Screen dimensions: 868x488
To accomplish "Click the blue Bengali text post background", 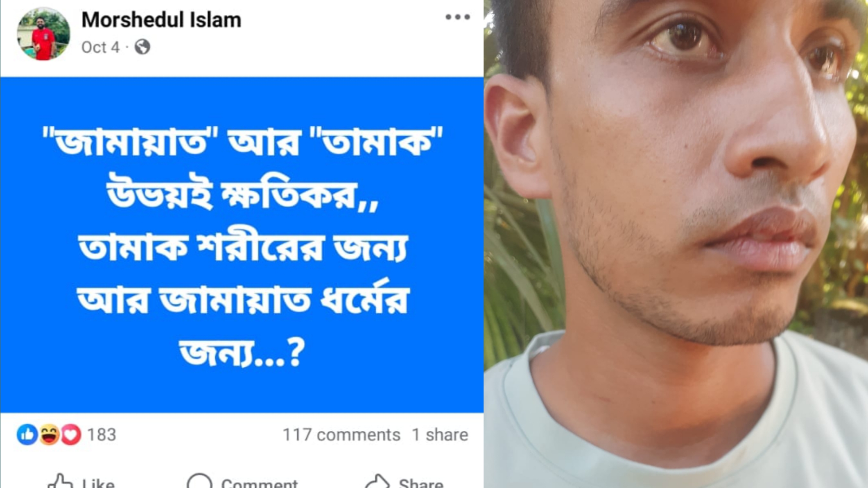I will click(x=242, y=245).
